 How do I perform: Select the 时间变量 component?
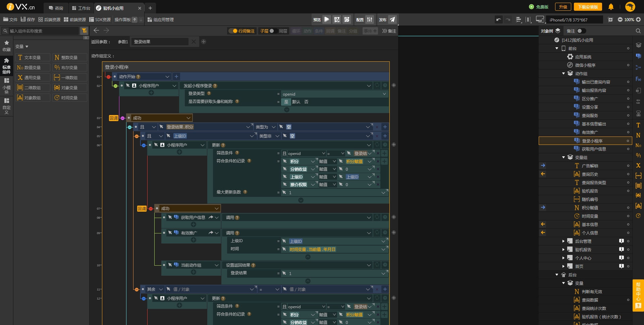pyautogui.click(x=69, y=98)
